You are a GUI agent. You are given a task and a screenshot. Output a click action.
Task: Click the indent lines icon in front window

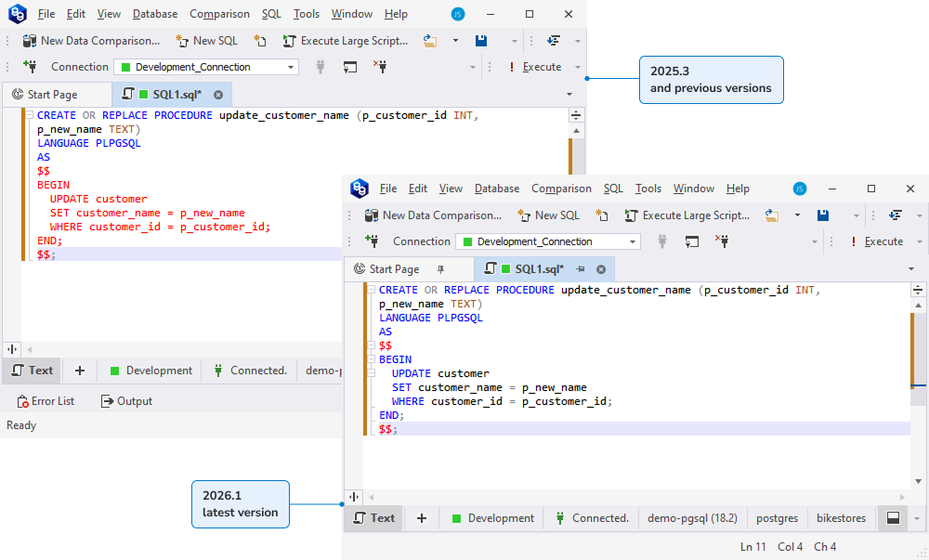point(896,215)
